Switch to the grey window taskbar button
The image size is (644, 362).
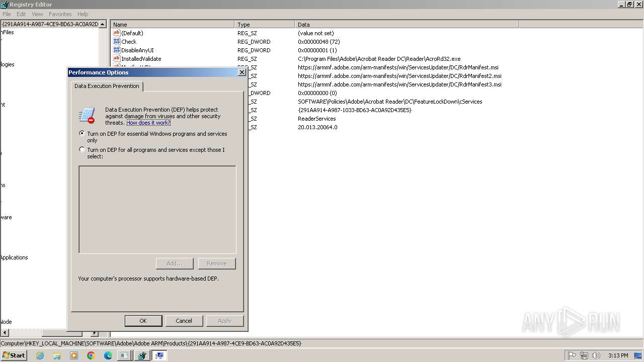point(124,355)
